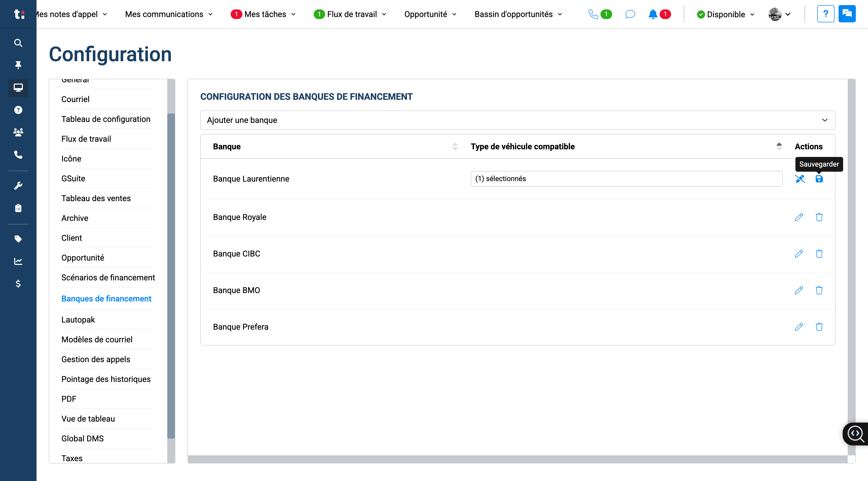The height and width of the screenshot is (481, 868).
Task: Click the blue chat messages button
Action: point(847,14)
